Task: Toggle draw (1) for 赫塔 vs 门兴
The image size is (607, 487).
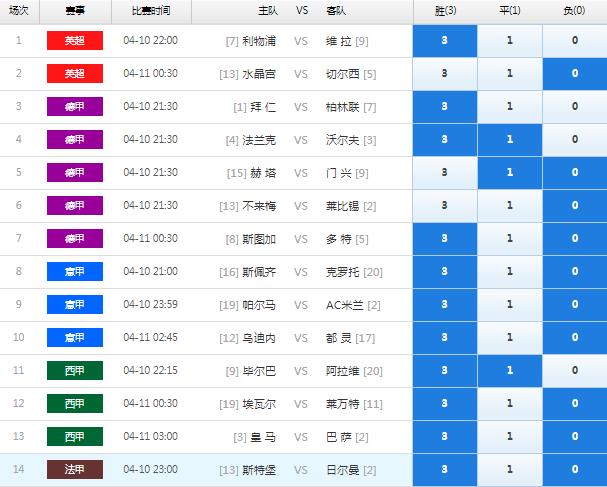Action: pos(510,173)
